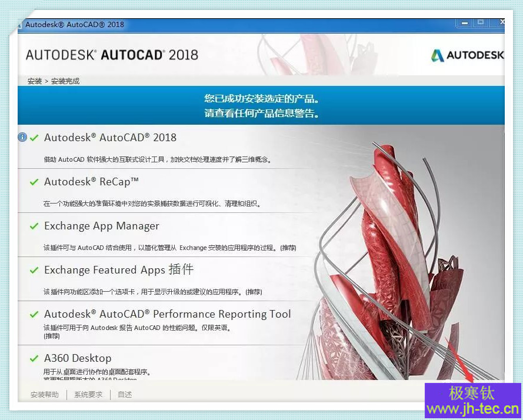Select the A360 Desktop title
523x420 pixels.
click(78, 358)
